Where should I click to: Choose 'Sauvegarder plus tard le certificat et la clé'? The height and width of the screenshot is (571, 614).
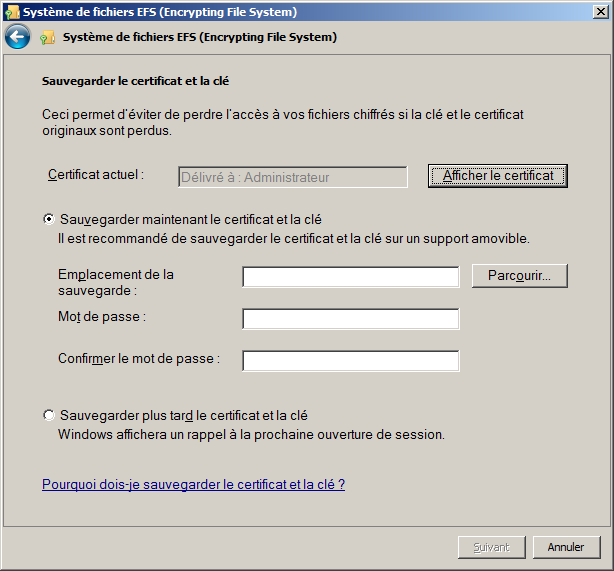(49, 415)
